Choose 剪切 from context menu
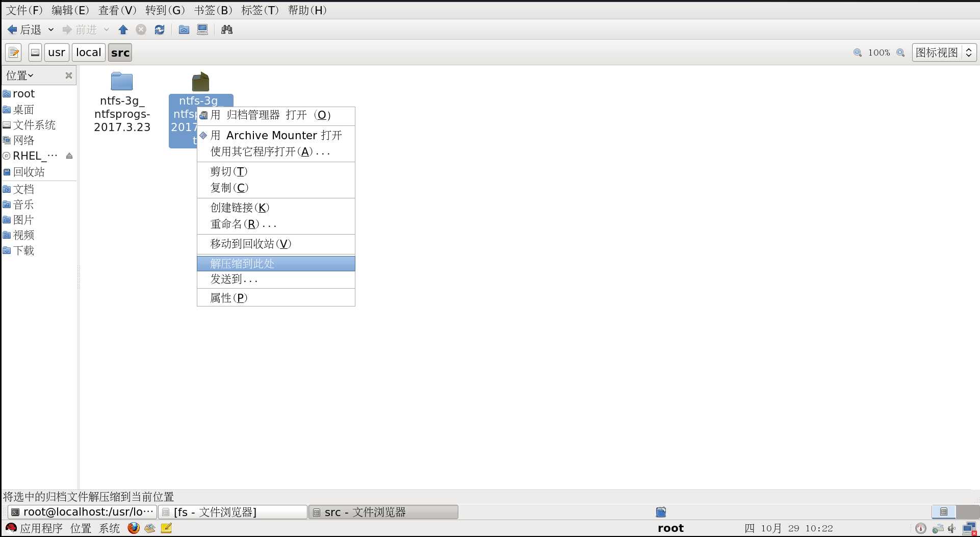 pyautogui.click(x=276, y=171)
